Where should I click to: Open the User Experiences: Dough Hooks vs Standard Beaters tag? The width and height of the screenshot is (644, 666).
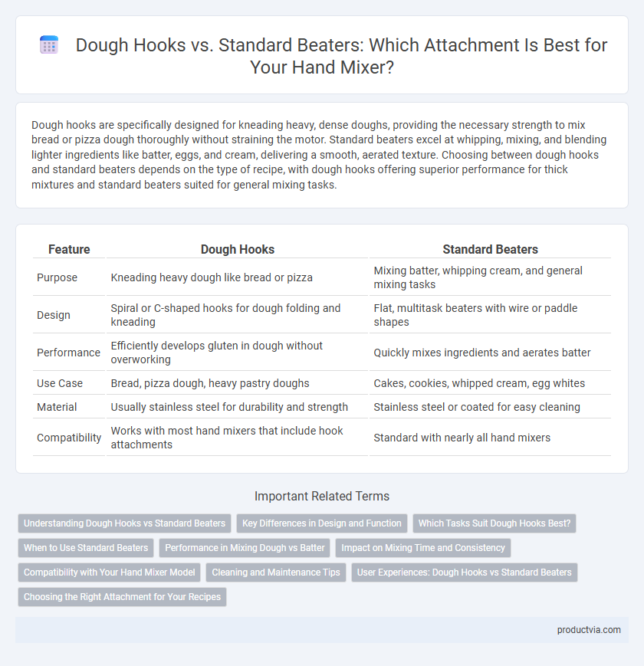pos(465,572)
